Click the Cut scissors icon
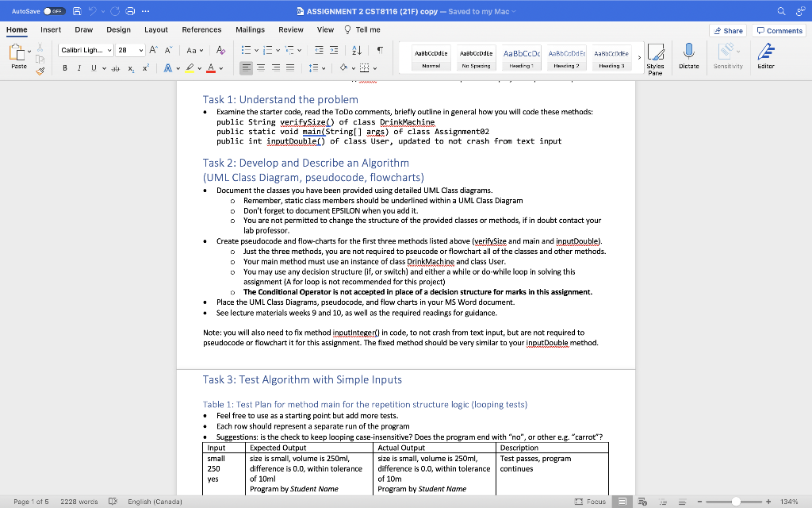This screenshot has width=812, height=508. [x=40, y=48]
